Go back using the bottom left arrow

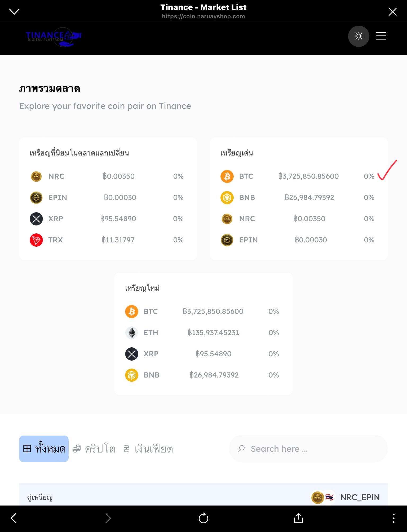14,518
